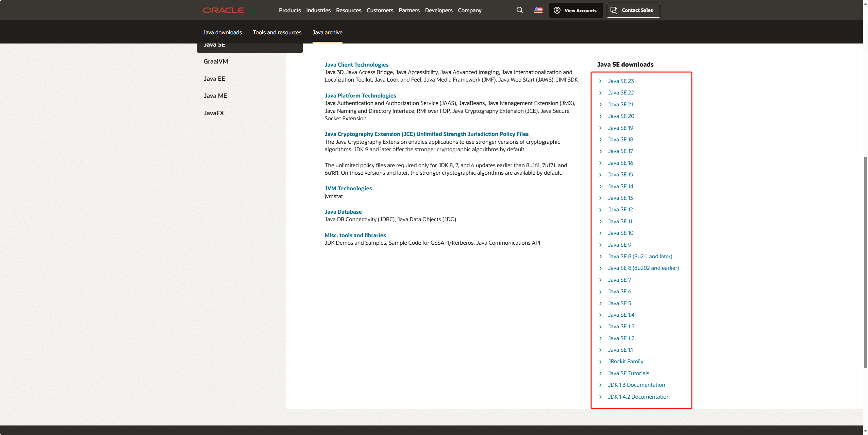Image resolution: width=868 pixels, height=435 pixels.
Task: Open Java Client Technologies link
Action: point(356,65)
